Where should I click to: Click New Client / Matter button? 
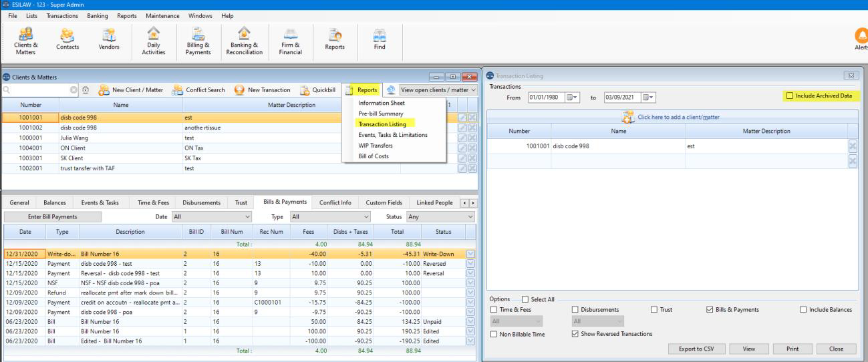click(x=131, y=89)
